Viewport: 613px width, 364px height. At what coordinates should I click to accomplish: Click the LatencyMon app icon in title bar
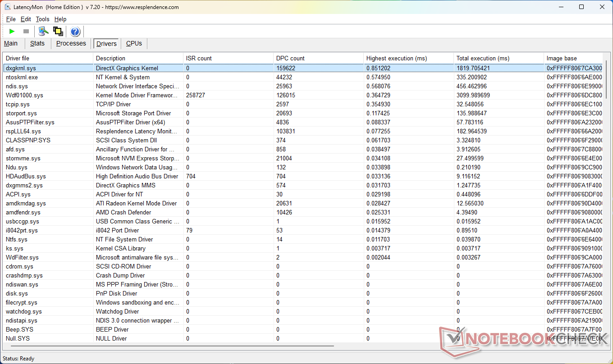click(8, 7)
